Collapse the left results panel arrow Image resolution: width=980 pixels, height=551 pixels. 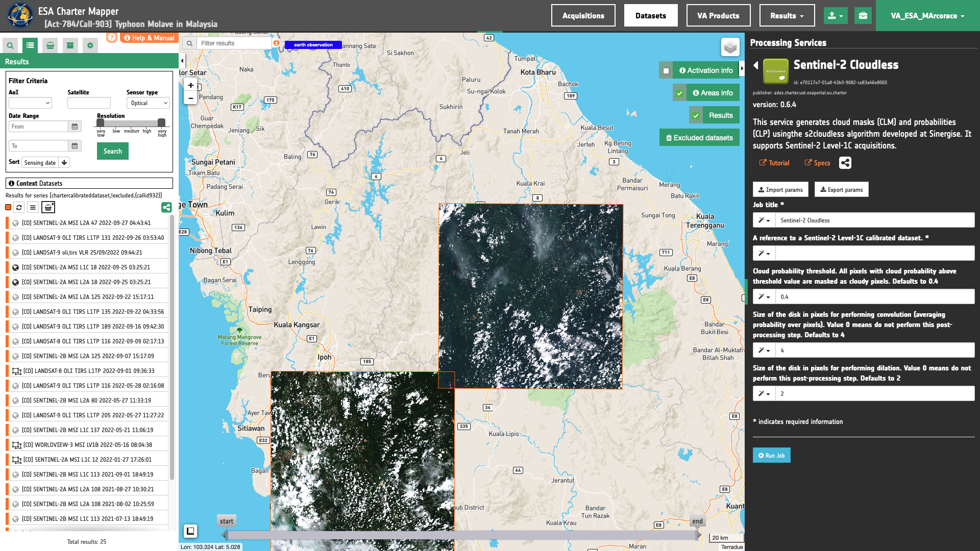coord(182,61)
